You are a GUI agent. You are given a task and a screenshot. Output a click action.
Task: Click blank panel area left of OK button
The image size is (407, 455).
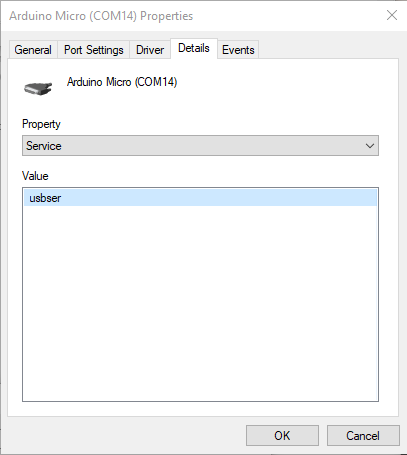[x=127, y=435]
